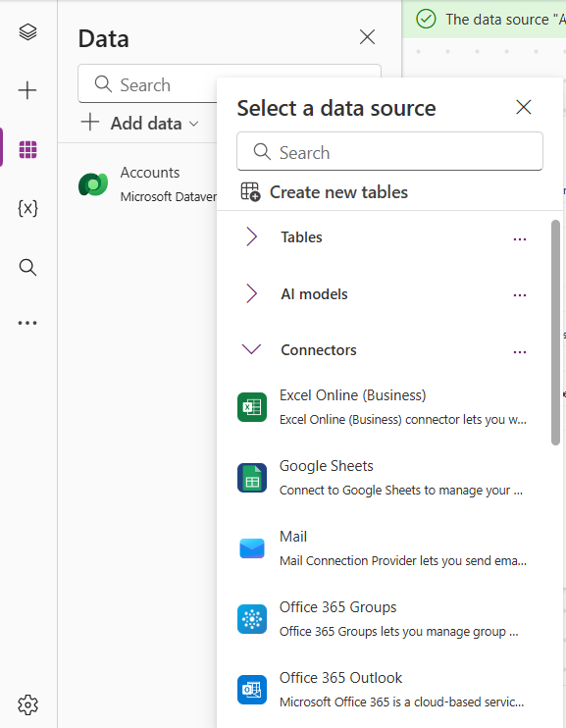Open the sidebar Search magnifier icon
This screenshot has height=728, width=566.
tap(27, 268)
